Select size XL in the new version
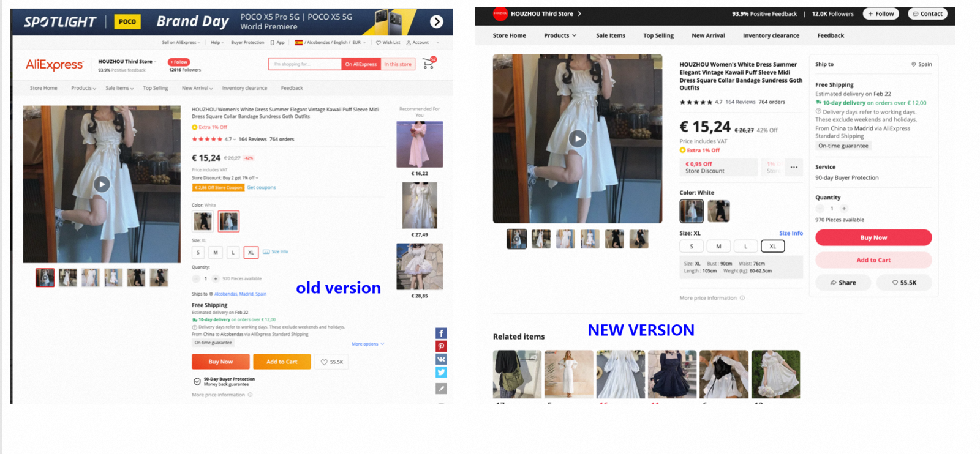The height and width of the screenshot is (454, 980). coord(773,247)
